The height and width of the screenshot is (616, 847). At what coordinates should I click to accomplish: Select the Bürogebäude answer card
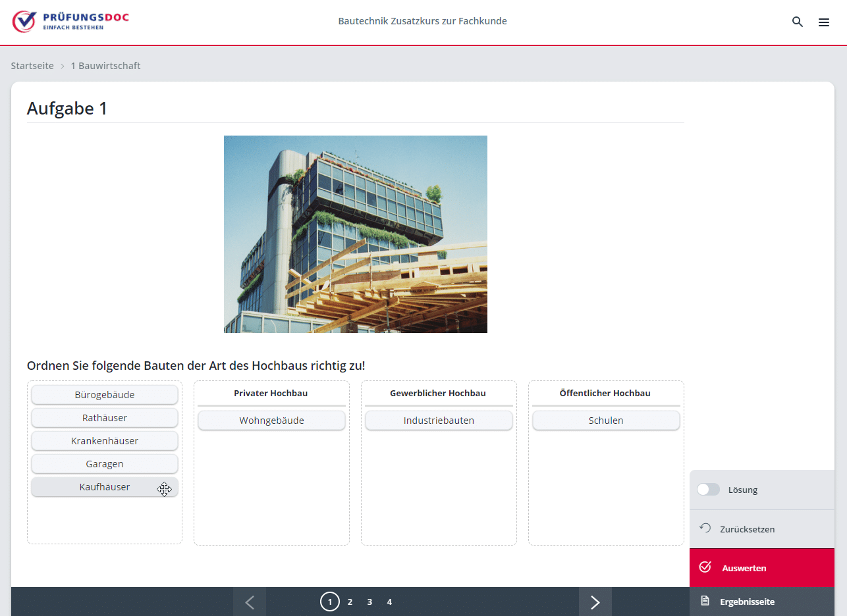pyautogui.click(x=104, y=394)
